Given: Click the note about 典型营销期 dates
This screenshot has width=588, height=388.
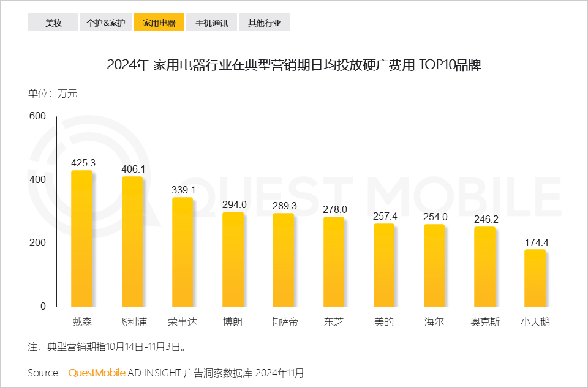Looking at the screenshot, I should [x=107, y=347].
